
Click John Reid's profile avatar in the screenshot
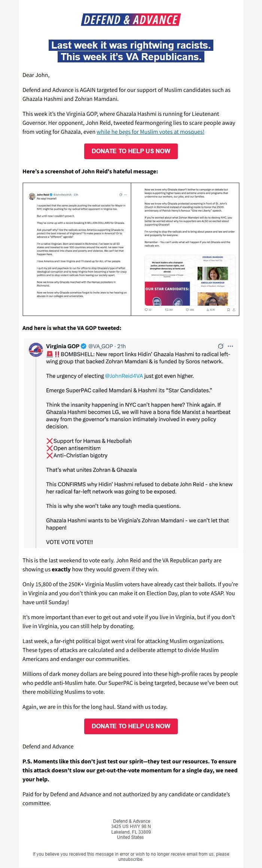[x=32, y=196]
